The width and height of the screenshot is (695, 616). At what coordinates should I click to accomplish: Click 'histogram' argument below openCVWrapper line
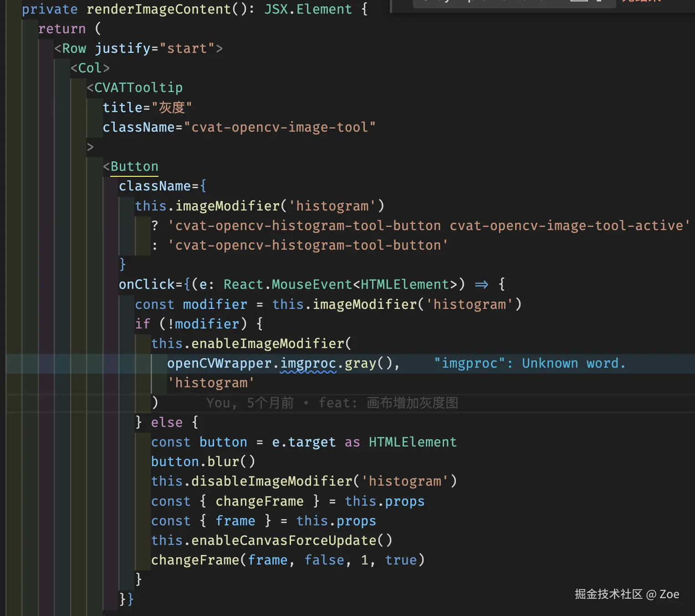coord(211,383)
